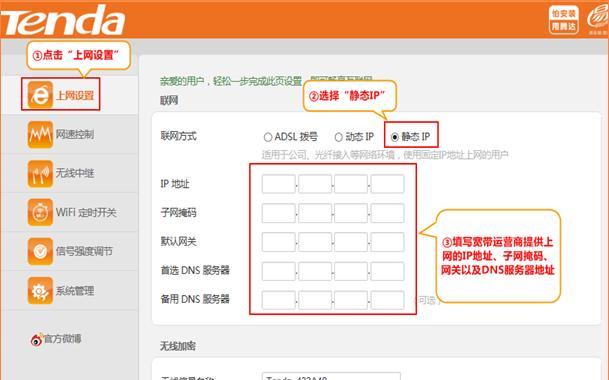Select the 静态 IP radio button
This screenshot has height=380, width=609.
pyautogui.click(x=395, y=137)
